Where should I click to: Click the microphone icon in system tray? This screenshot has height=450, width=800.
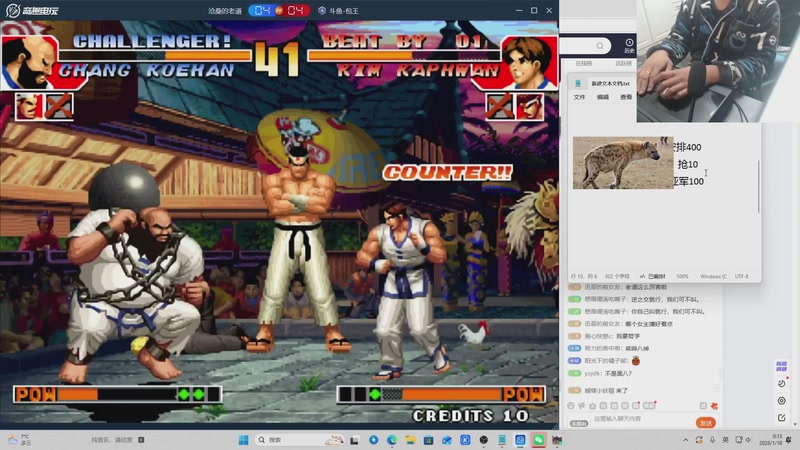(x=712, y=440)
